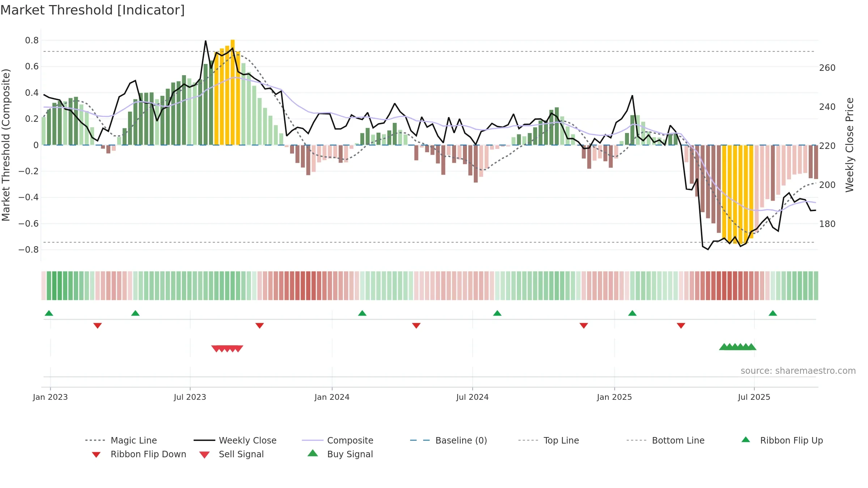The height and width of the screenshot is (488, 868).
Task: Click the red triangle icon in Ribbon Flip Down legend
Action: pos(96,455)
